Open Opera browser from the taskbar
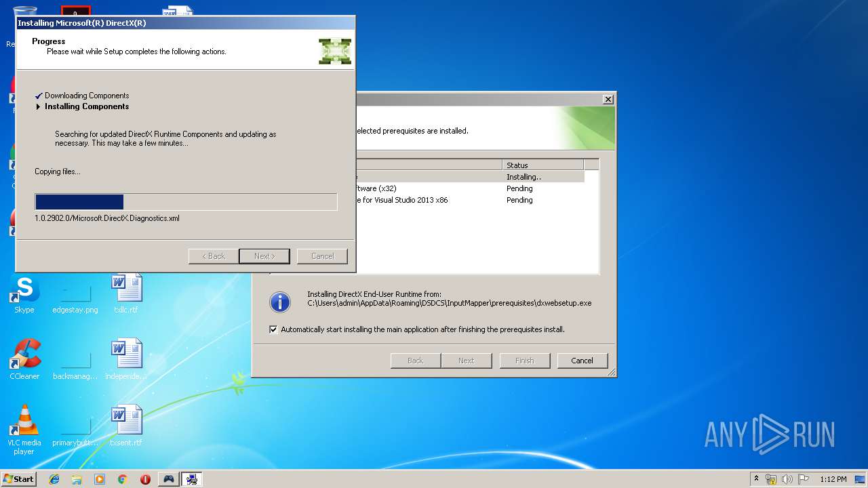 145,479
